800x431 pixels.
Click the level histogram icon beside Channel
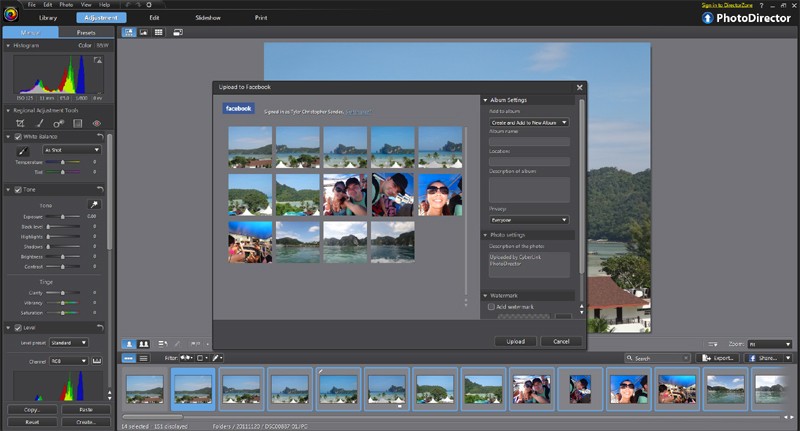point(96,361)
